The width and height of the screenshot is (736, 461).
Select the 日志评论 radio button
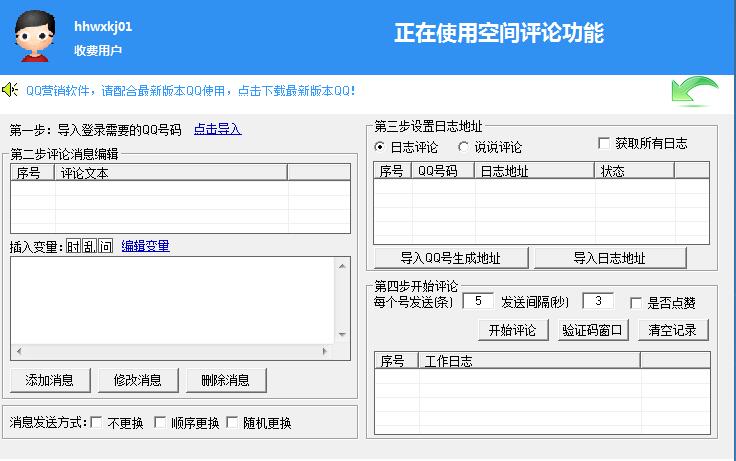pyautogui.click(x=379, y=147)
